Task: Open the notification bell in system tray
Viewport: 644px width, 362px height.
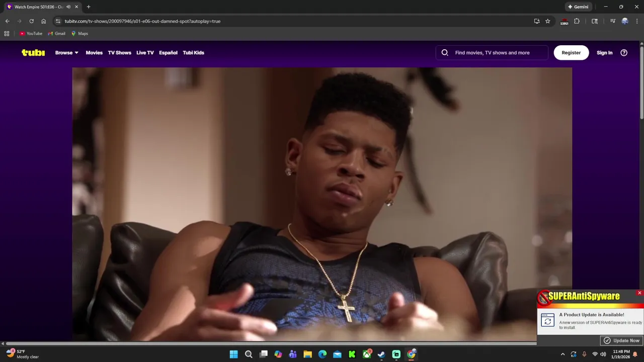Action: click(635, 354)
